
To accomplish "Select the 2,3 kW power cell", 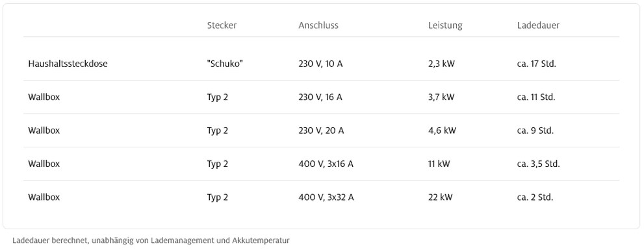I will [441, 64].
